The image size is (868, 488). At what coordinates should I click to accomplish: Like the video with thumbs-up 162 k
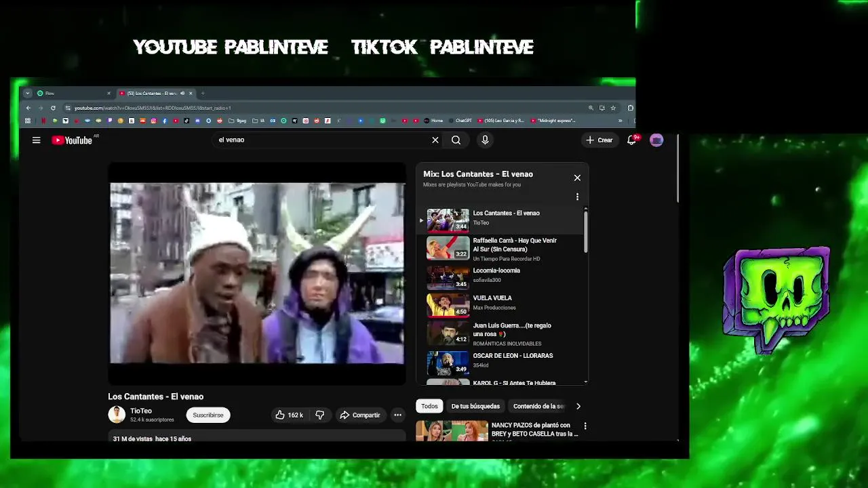click(x=290, y=415)
